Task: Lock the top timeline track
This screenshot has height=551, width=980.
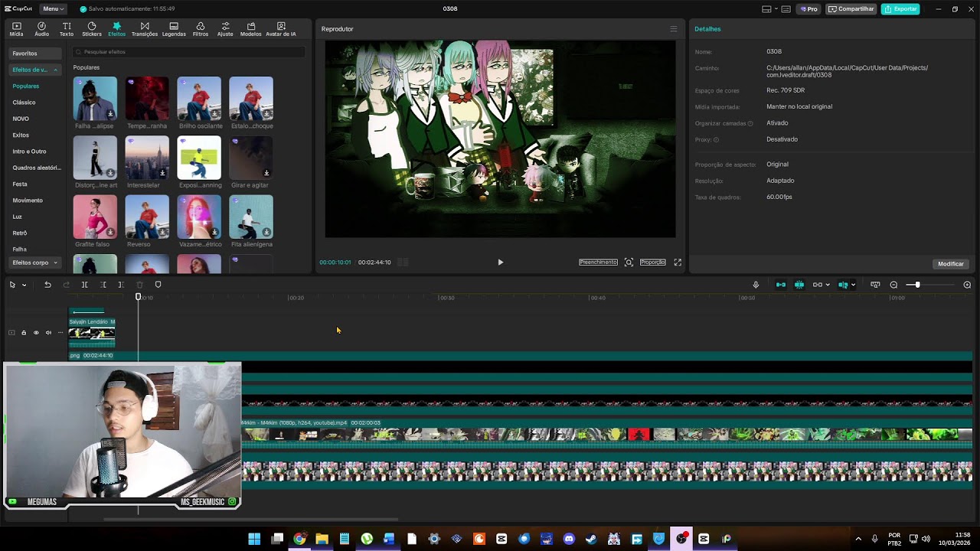Action: click(24, 333)
